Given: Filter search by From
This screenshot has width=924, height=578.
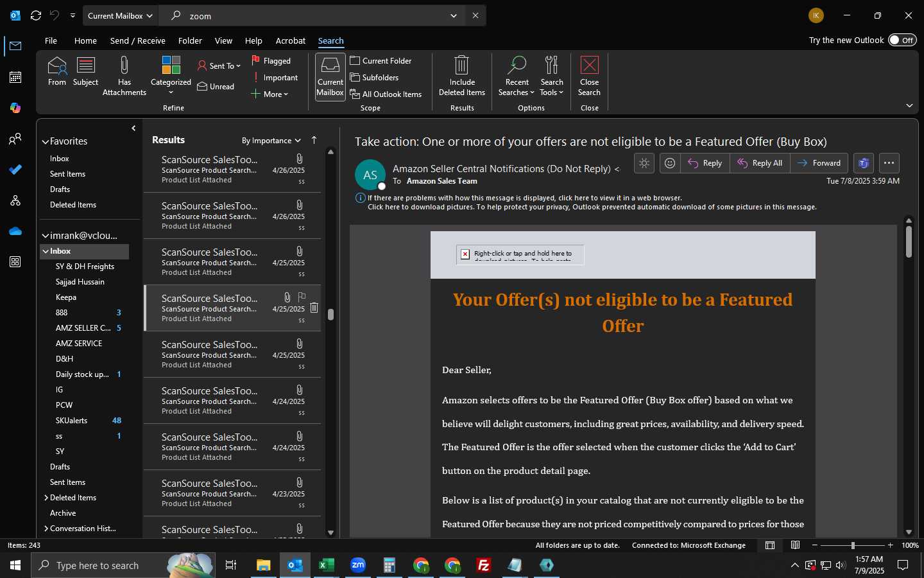Looking at the screenshot, I should click(x=57, y=71).
